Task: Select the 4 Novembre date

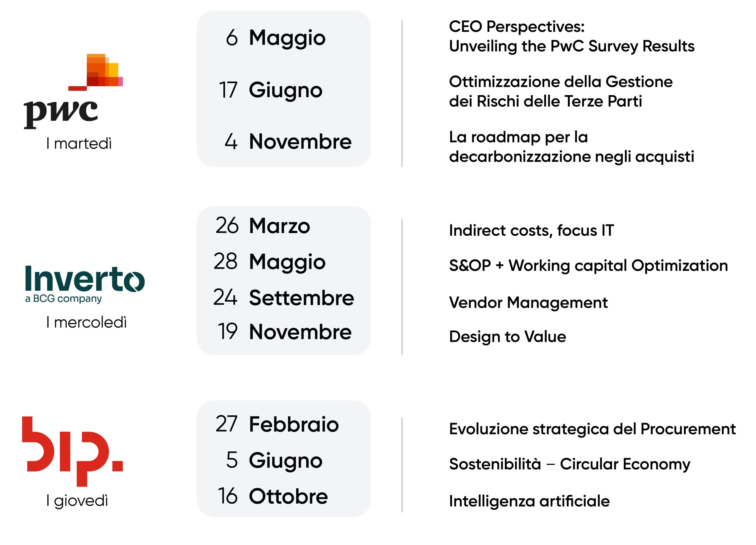Action: tap(288, 141)
